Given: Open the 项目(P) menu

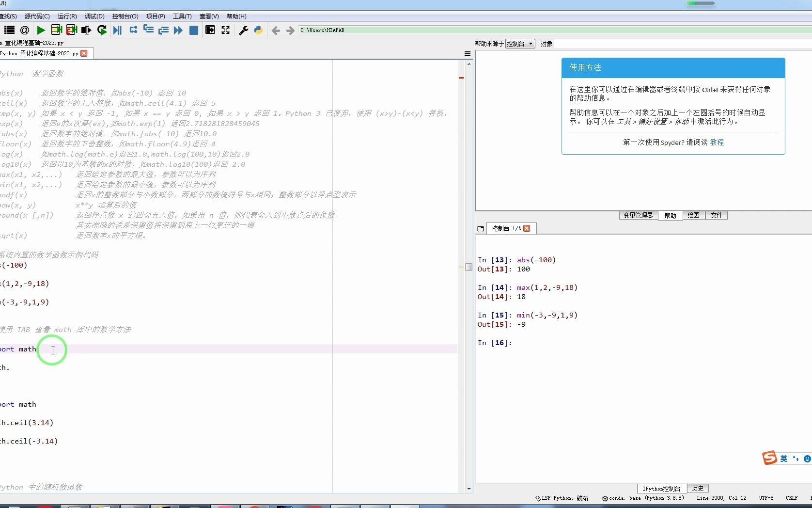Looking at the screenshot, I should pyautogui.click(x=156, y=16).
